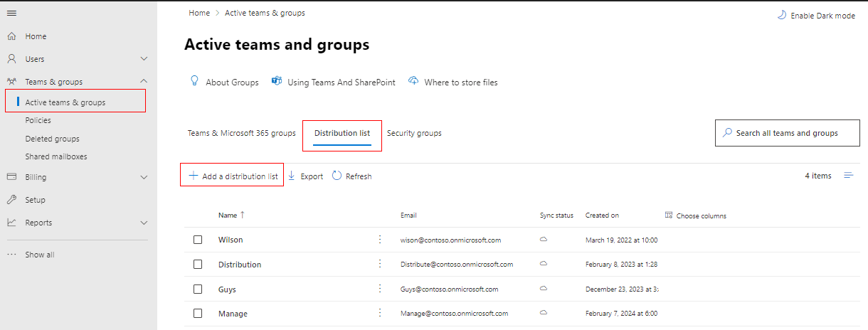The image size is (868, 330).
Task: Switch to the Security groups tab
Action: click(414, 133)
